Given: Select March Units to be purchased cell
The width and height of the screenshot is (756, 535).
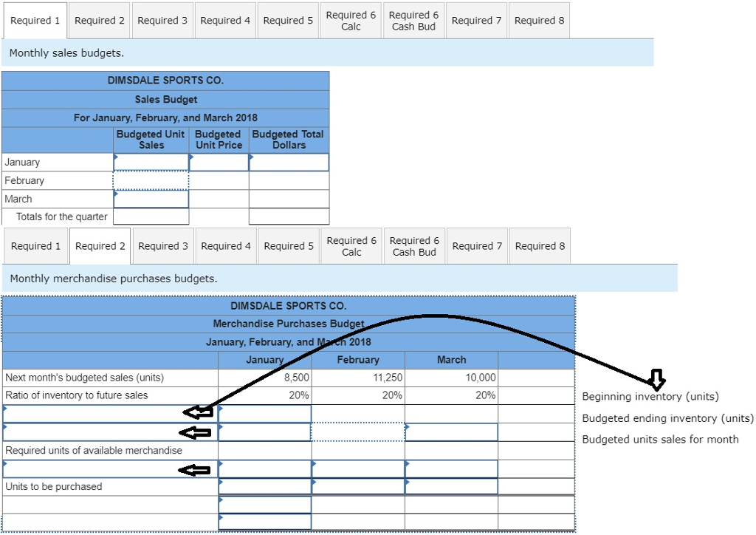Looking at the screenshot, I should coord(451,486).
